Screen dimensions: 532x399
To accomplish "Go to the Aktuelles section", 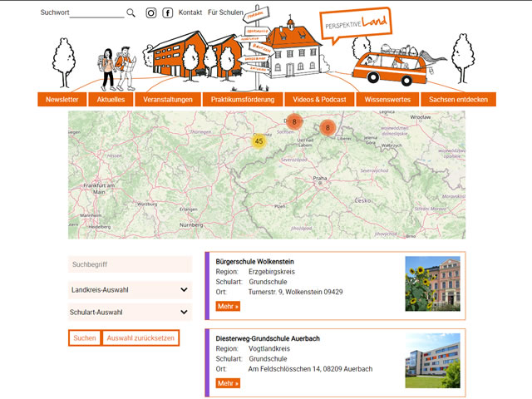I will click(x=111, y=100).
